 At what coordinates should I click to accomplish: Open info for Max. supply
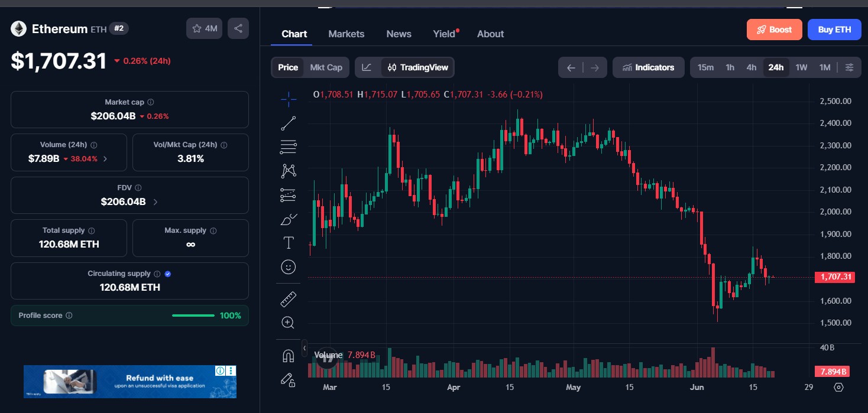pyautogui.click(x=213, y=231)
